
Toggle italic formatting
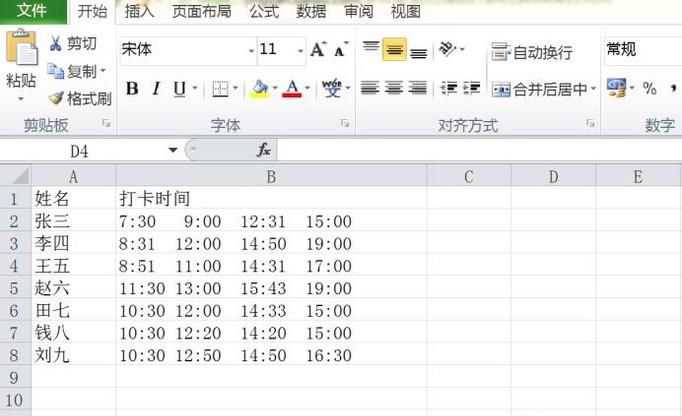156,88
